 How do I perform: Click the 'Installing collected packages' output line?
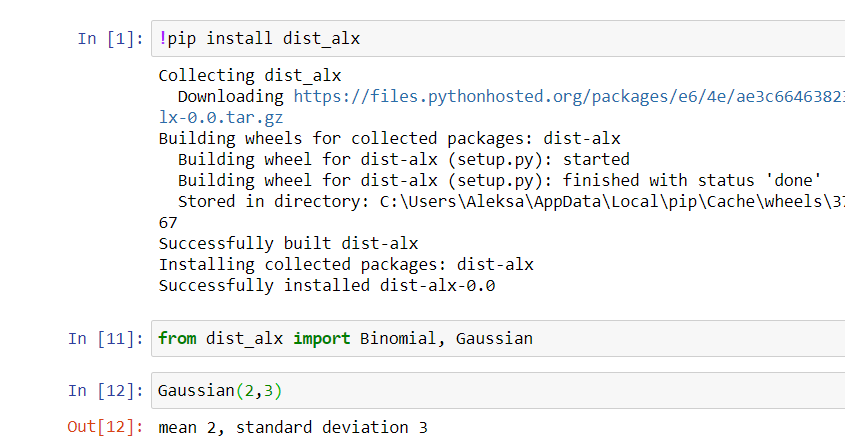(346, 264)
